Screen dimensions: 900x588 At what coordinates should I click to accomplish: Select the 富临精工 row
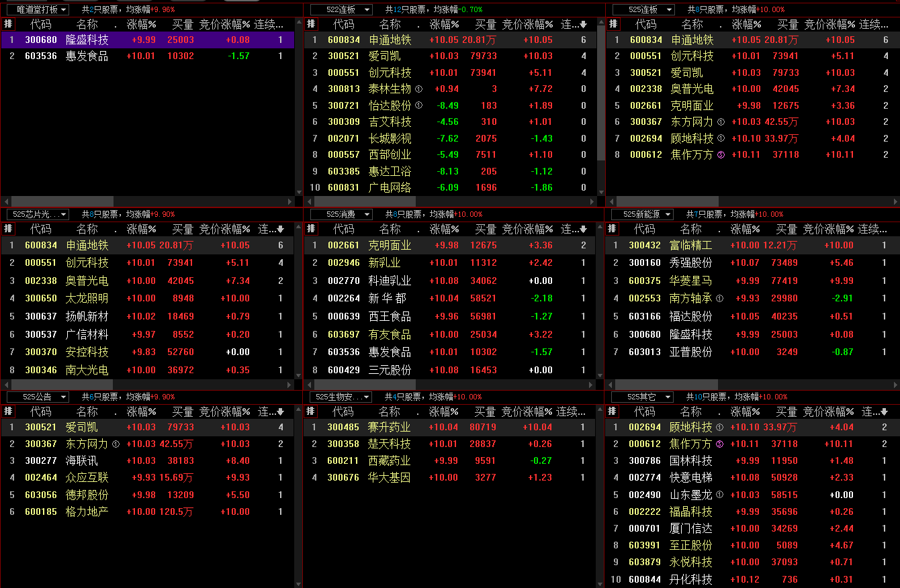(x=752, y=245)
